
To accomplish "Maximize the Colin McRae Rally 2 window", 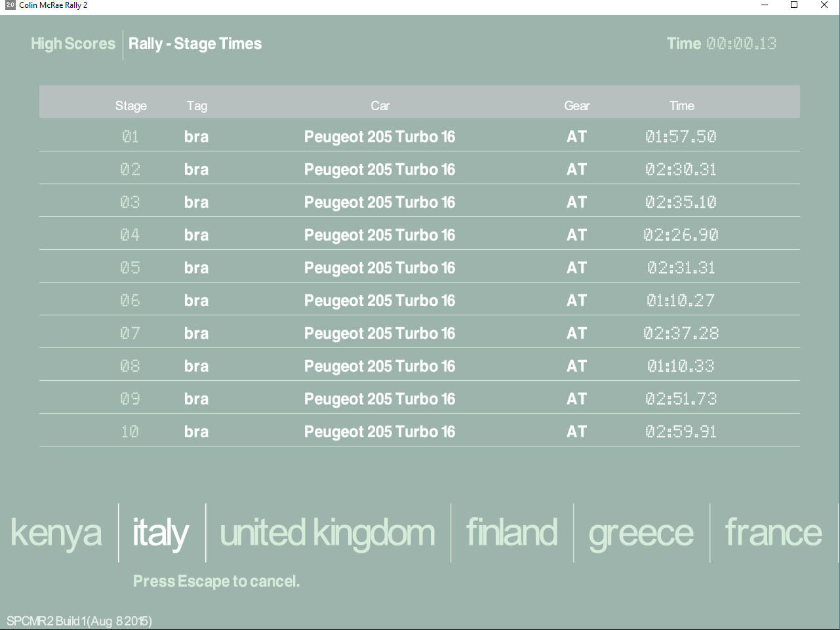I will pos(793,5).
